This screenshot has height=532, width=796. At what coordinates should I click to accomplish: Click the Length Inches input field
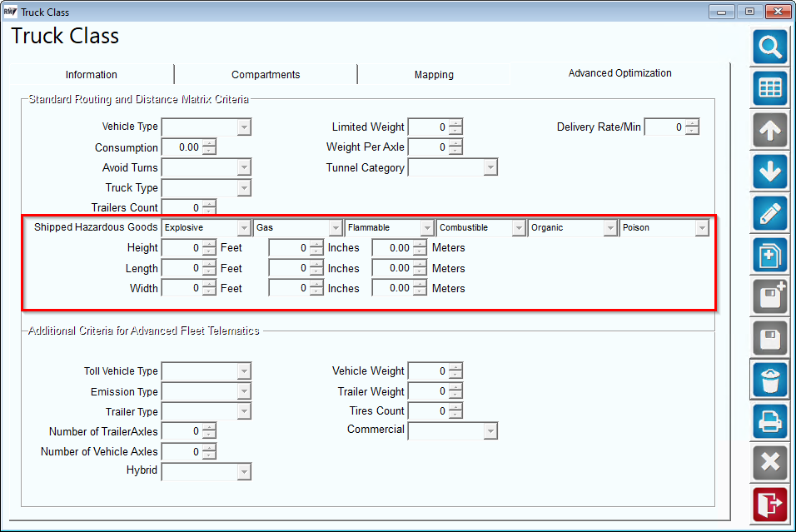(290, 268)
